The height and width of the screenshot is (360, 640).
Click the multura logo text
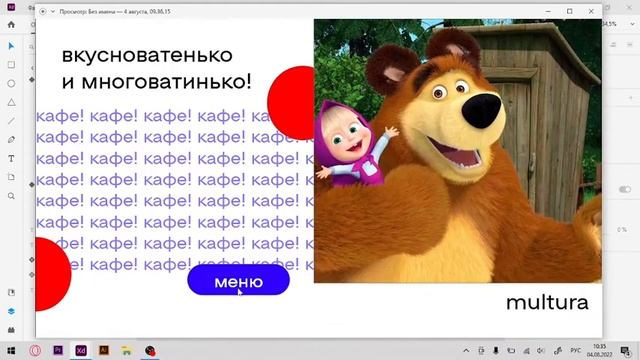[547, 303]
